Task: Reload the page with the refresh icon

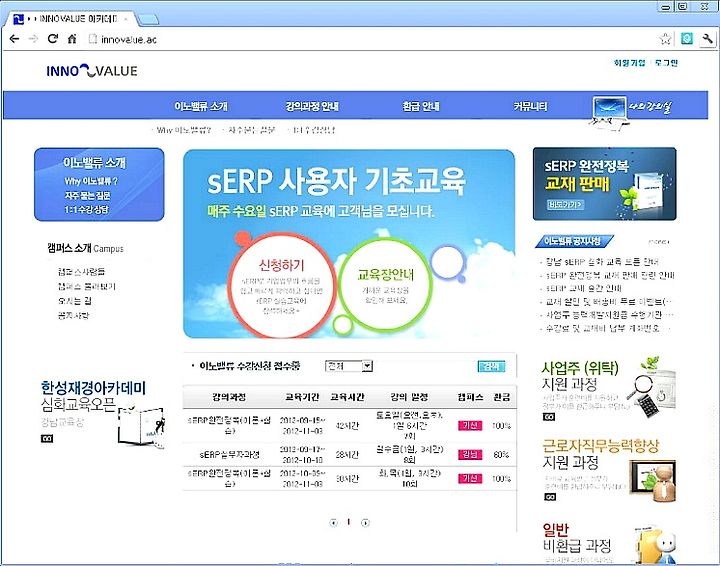Action: 53,39
